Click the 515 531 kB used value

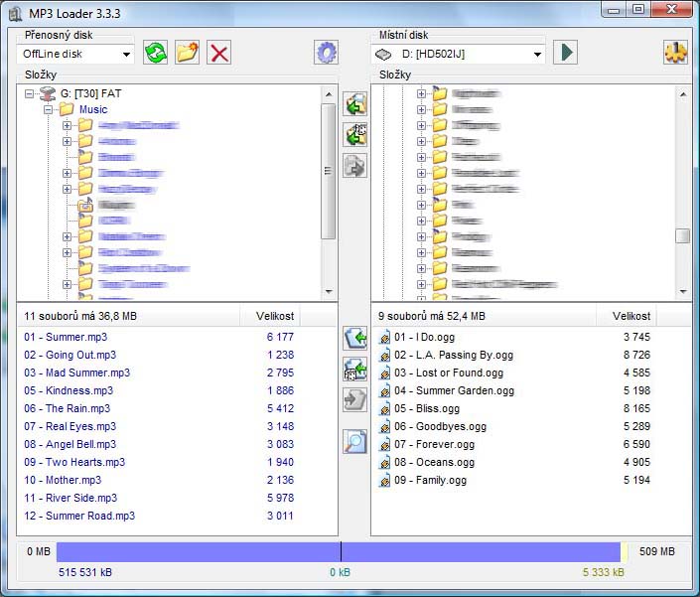pyautogui.click(x=85, y=572)
